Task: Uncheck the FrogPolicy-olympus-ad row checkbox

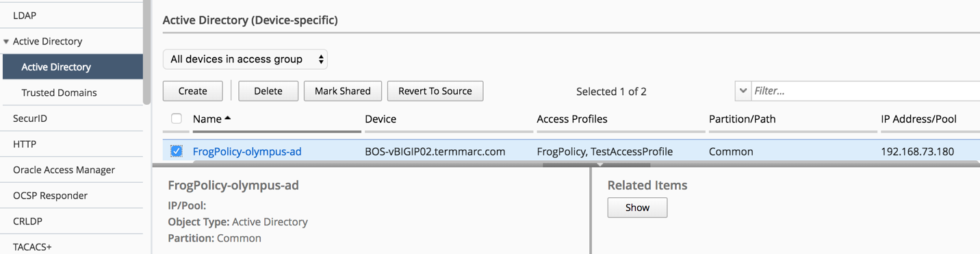Action: [177, 151]
